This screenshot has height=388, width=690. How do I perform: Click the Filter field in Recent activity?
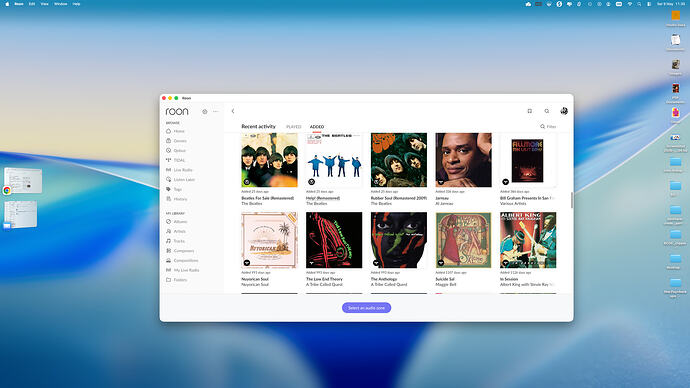(548, 127)
